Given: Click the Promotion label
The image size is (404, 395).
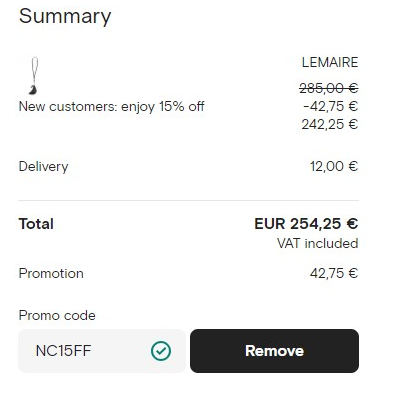Looking at the screenshot, I should click(x=51, y=273).
